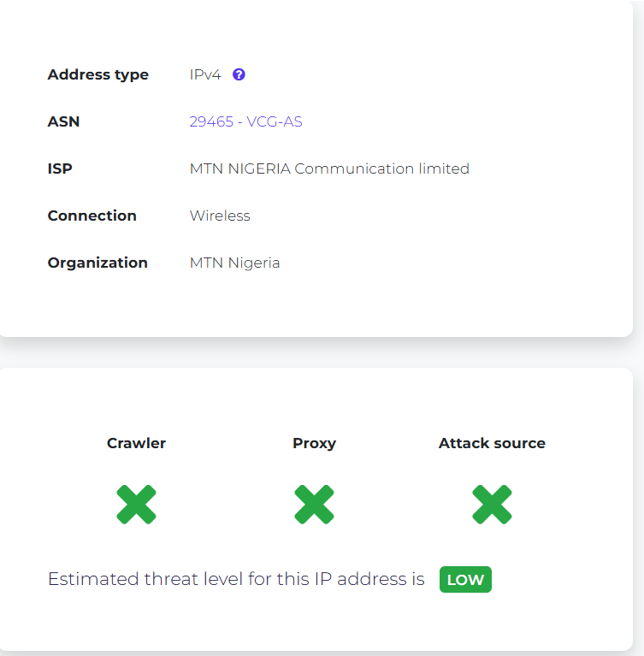Click the Attack source heading
The image size is (644, 656).
coord(492,443)
